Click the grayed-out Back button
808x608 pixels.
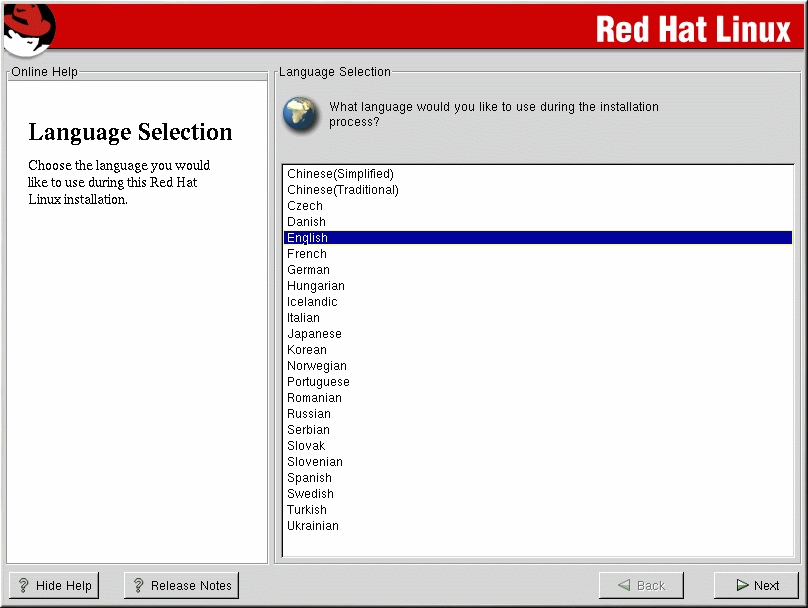coord(640,586)
